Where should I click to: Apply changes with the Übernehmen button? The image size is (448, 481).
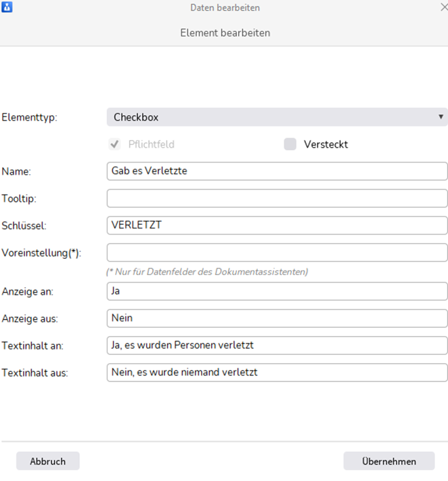point(389,461)
